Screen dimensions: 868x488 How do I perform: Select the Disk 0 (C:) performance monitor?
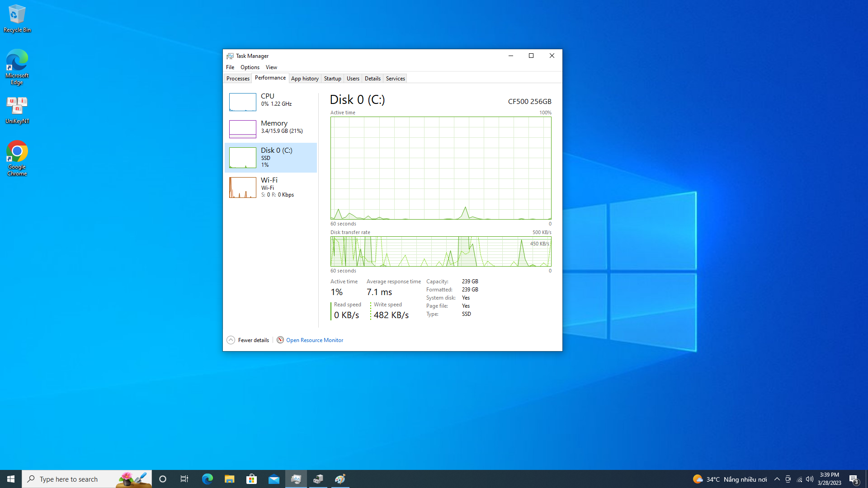[271, 157]
